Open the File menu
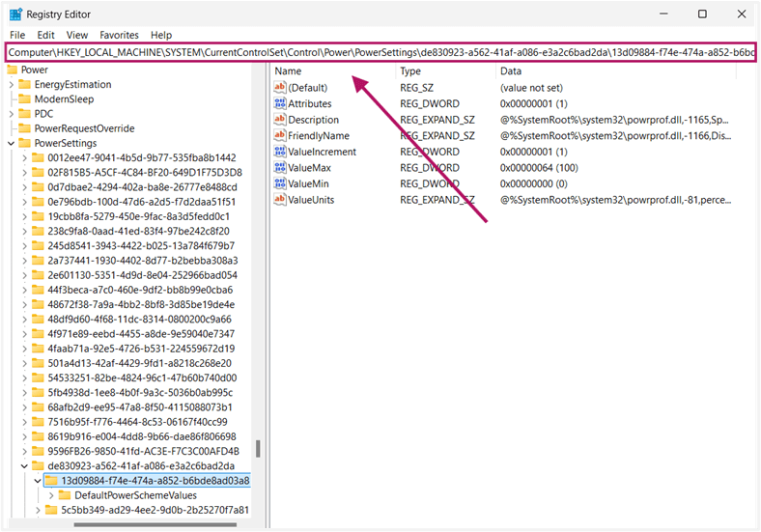761x532 pixels. click(x=17, y=35)
